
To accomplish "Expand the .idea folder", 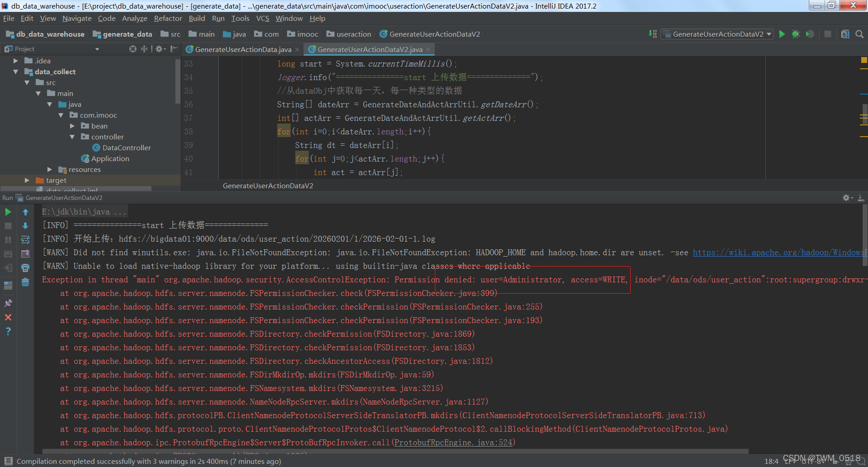I will click(16, 61).
